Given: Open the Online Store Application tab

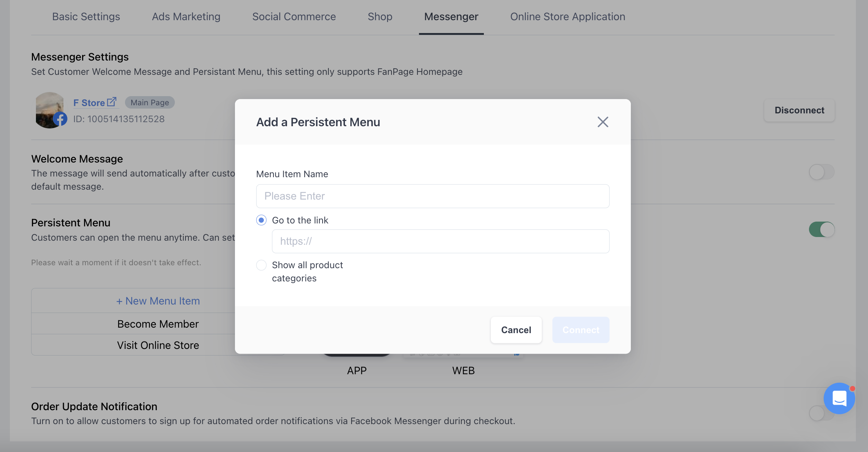Looking at the screenshot, I should pos(567,17).
